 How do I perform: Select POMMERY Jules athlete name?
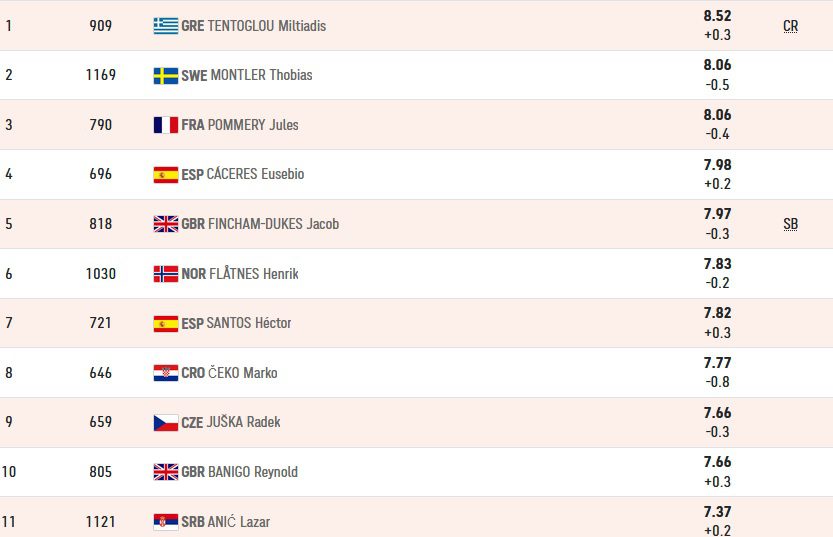(x=253, y=125)
